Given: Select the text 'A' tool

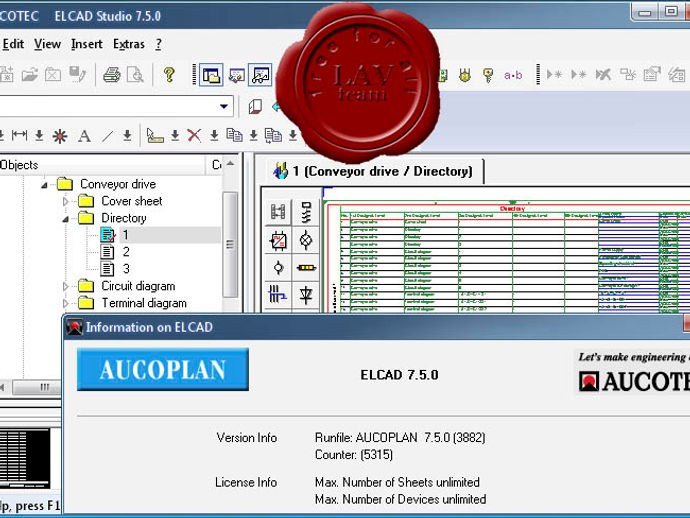Looking at the screenshot, I should (x=84, y=136).
